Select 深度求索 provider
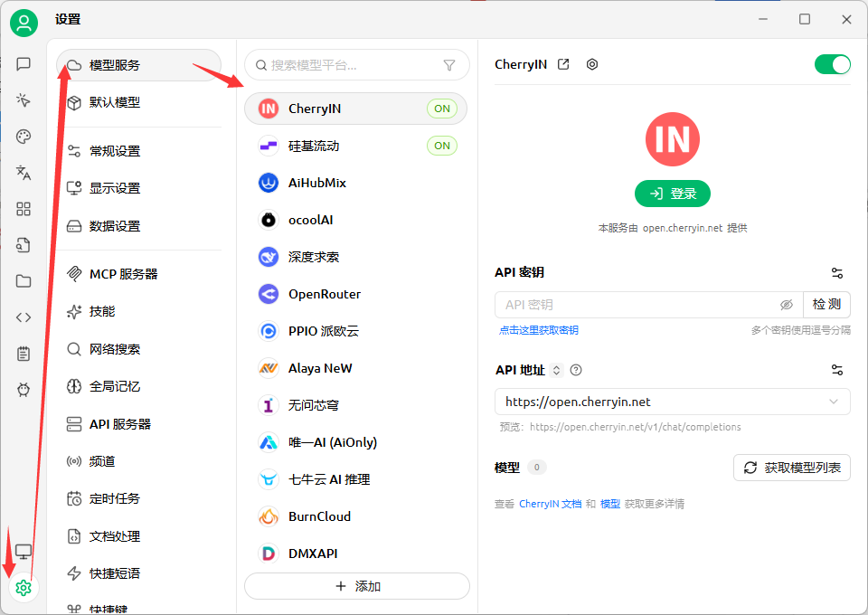This screenshot has height=615, width=868. click(x=356, y=257)
